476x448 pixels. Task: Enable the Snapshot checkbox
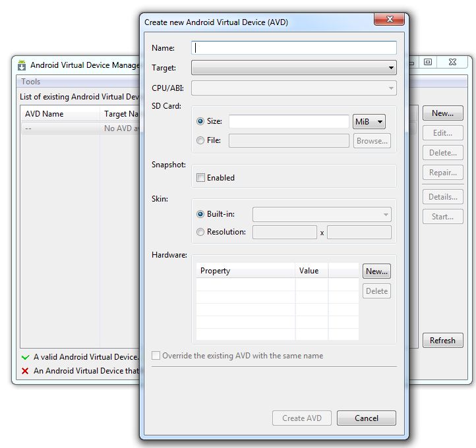(x=200, y=177)
